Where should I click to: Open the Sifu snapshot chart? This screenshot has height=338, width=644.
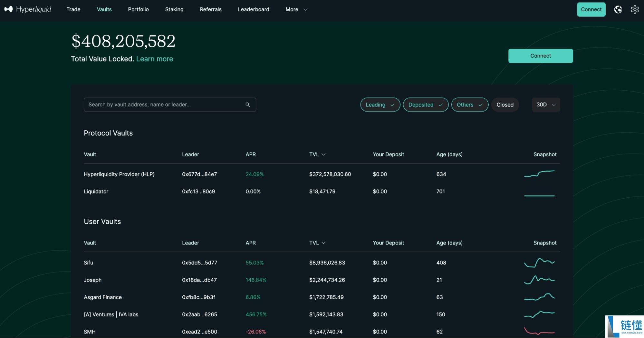tap(539, 263)
